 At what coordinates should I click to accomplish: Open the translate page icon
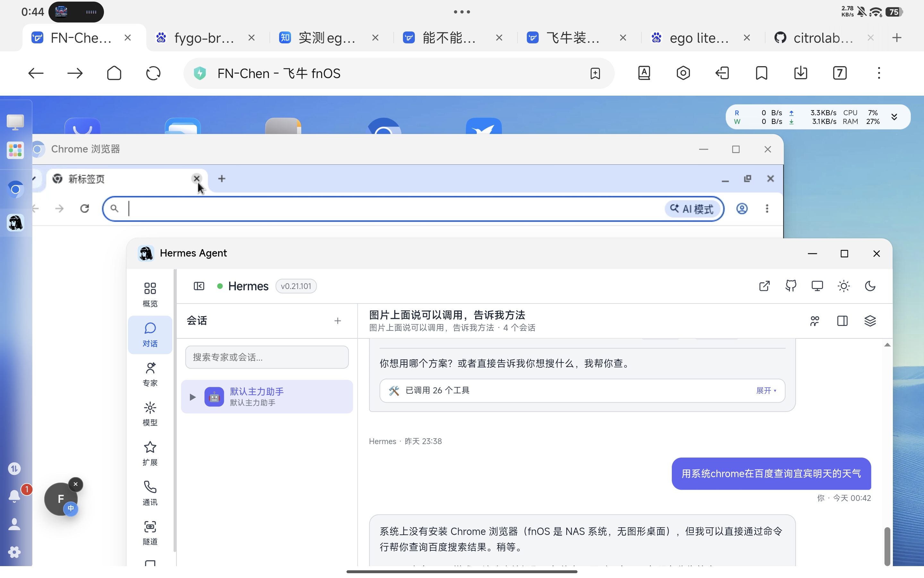(644, 73)
